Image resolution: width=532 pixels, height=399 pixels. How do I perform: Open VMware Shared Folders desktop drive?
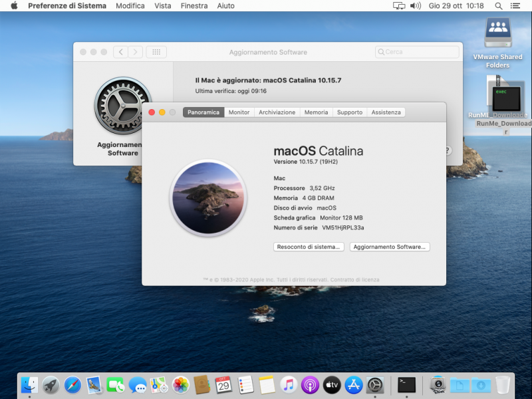pos(497,33)
